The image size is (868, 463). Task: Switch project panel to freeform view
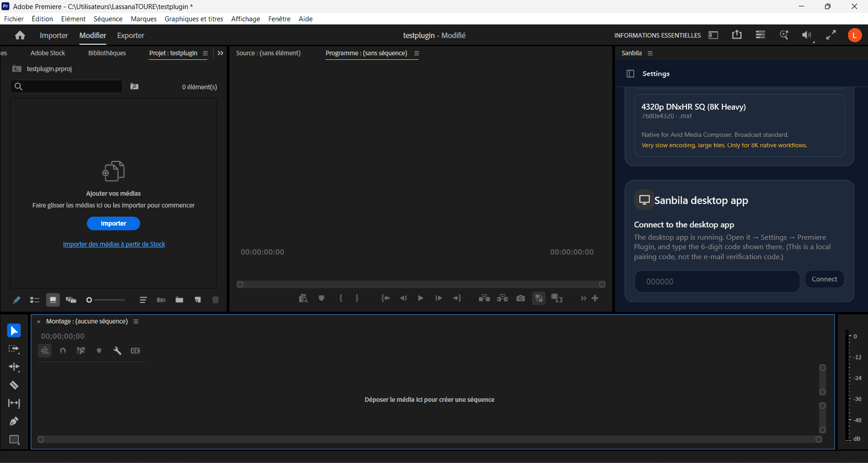coord(71,300)
